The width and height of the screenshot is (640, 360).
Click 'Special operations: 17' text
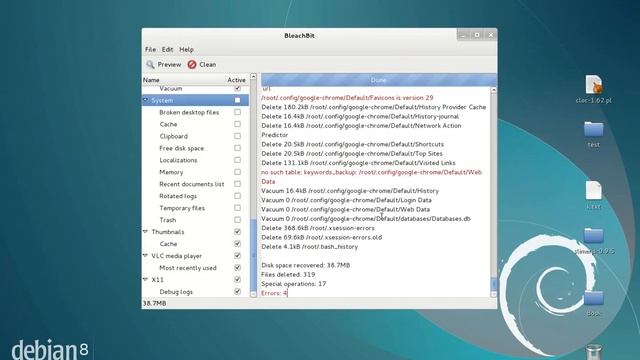point(293,284)
